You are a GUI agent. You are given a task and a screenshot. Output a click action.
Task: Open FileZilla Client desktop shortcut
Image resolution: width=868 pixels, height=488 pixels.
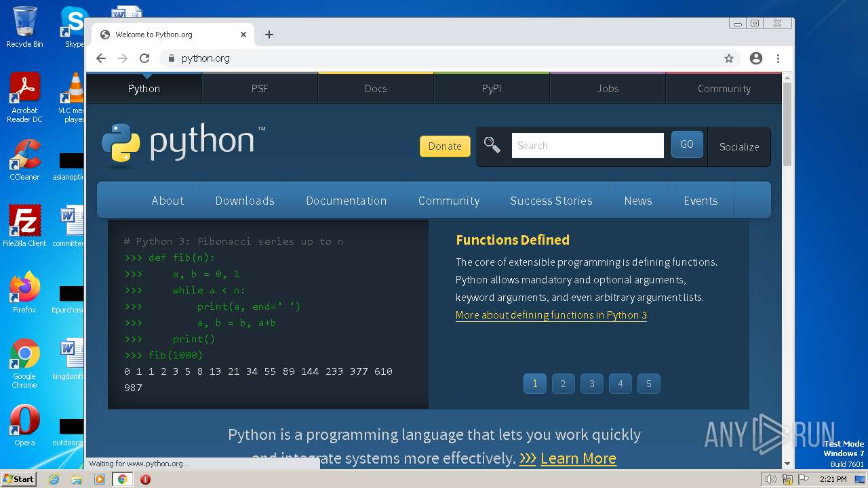(x=24, y=226)
